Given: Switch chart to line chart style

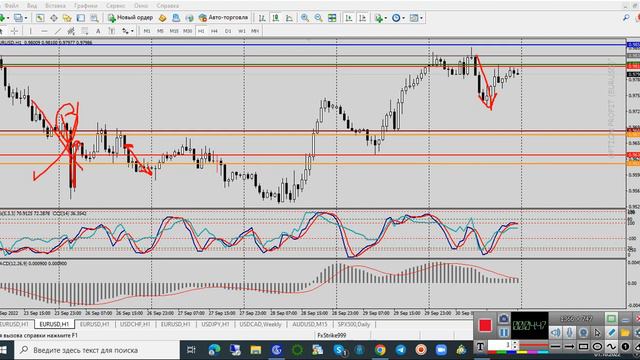Looking at the screenshot, I should 289,18.
